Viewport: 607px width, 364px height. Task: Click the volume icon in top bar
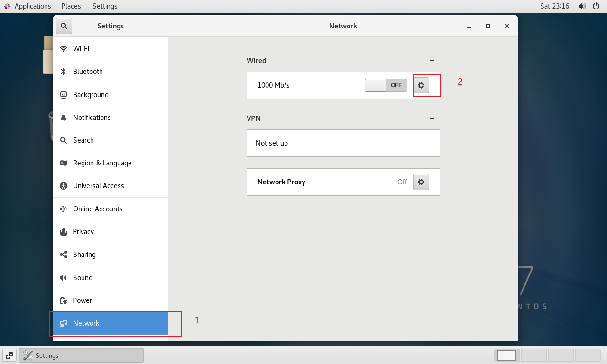coord(582,6)
